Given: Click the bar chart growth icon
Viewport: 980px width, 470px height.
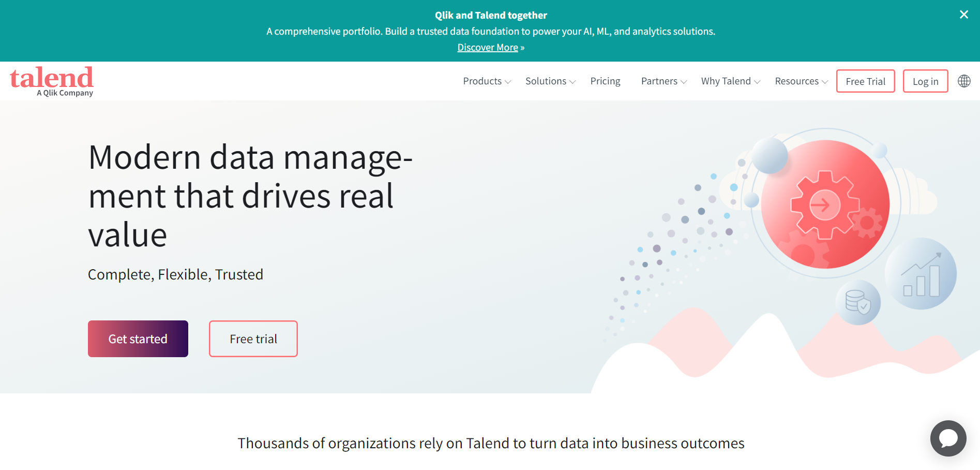Looking at the screenshot, I should pyautogui.click(x=921, y=274).
